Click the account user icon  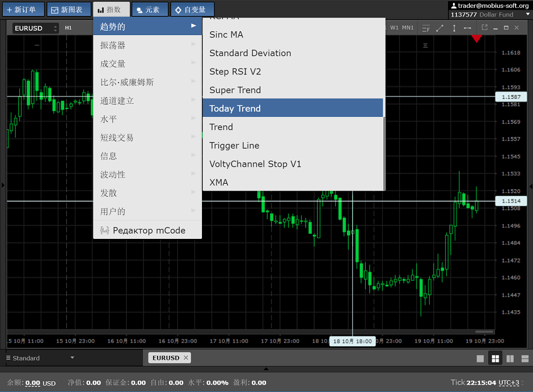[454, 6]
